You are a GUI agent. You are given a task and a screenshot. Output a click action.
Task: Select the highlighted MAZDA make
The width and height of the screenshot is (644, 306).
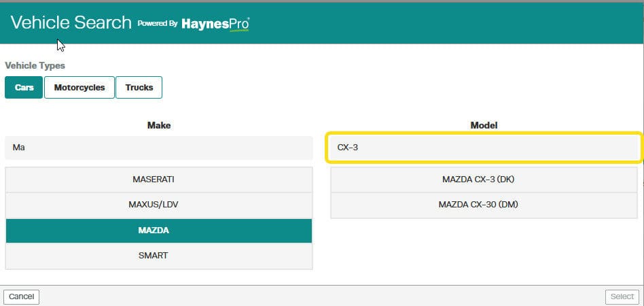point(159,231)
